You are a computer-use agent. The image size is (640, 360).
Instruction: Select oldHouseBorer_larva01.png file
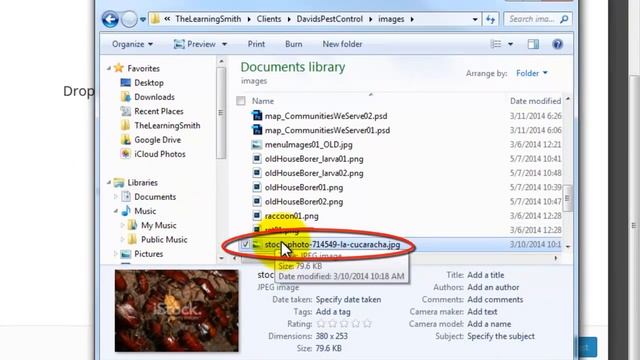point(314,159)
